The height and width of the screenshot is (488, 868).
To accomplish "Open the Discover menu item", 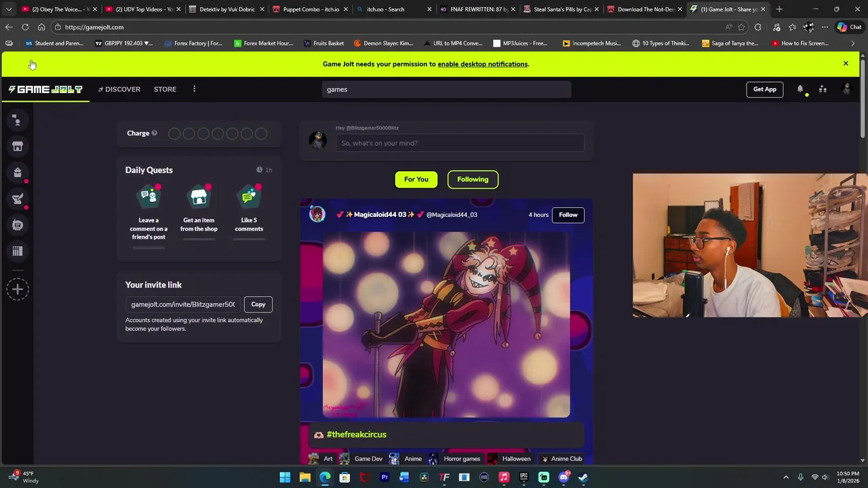I will (x=119, y=89).
